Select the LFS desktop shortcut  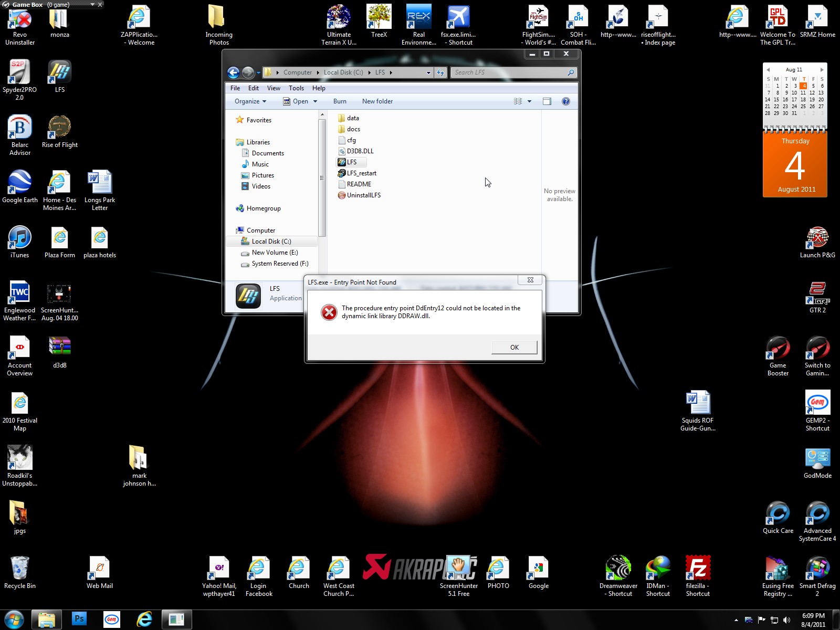point(60,77)
